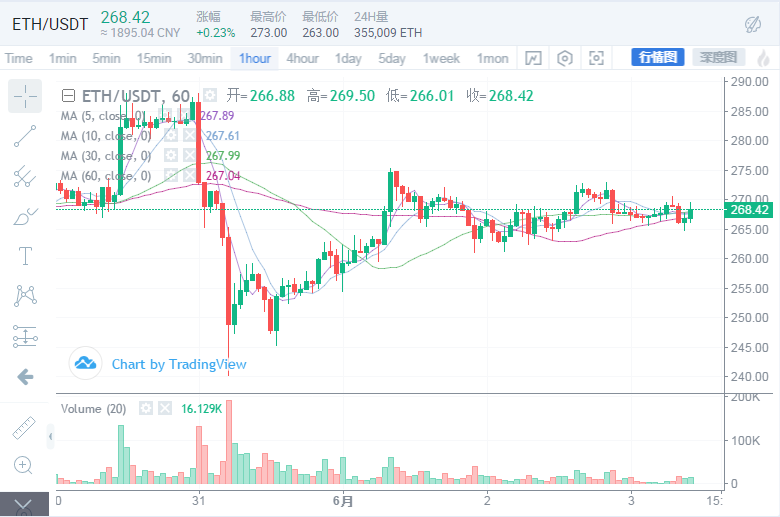This screenshot has width=780, height=517.
Task: Open settings for Volume indicator
Action: click(x=146, y=409)
